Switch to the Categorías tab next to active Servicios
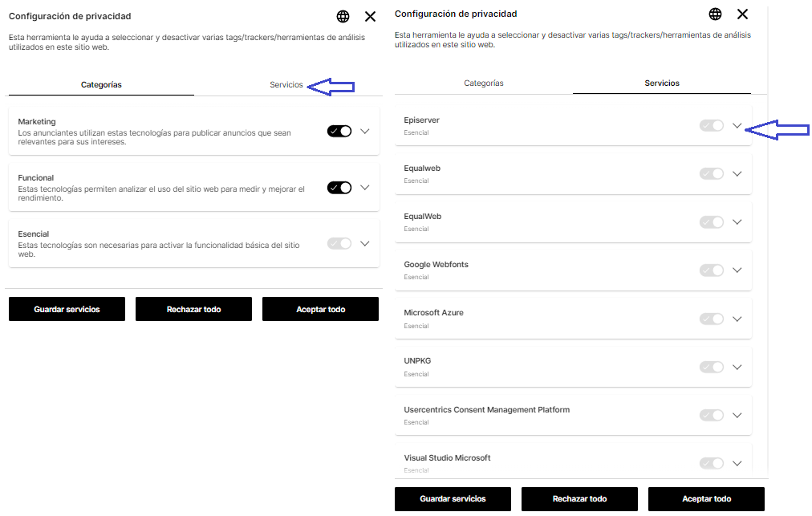This screenshot has width=812, height=516. coord(484,83)
